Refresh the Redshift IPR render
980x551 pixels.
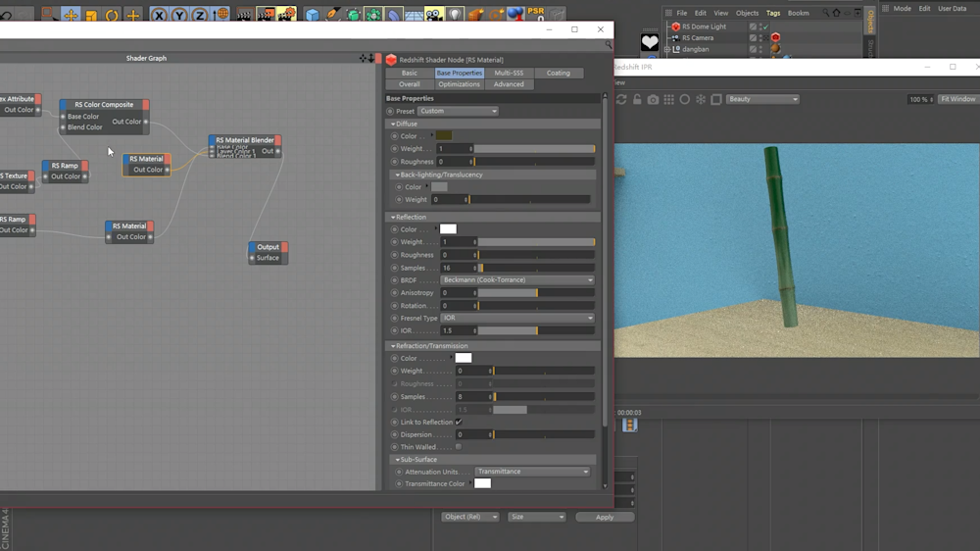click(x=621, y=100)
